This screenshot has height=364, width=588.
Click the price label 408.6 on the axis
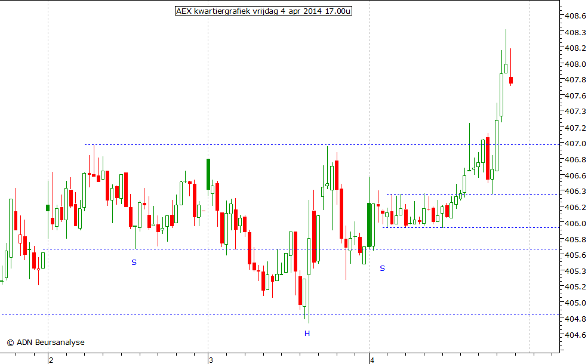[575, 16]
